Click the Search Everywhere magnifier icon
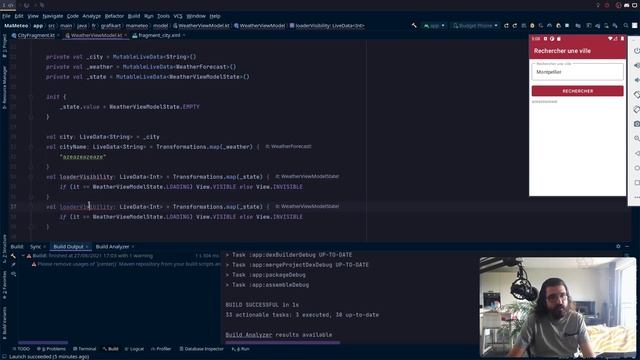This screenshot has width=640, height=360. [x=626, y=25]
